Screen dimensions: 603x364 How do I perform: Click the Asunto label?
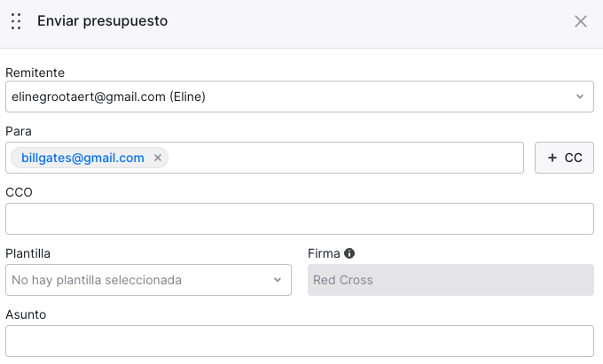click(x=26, y=314)
